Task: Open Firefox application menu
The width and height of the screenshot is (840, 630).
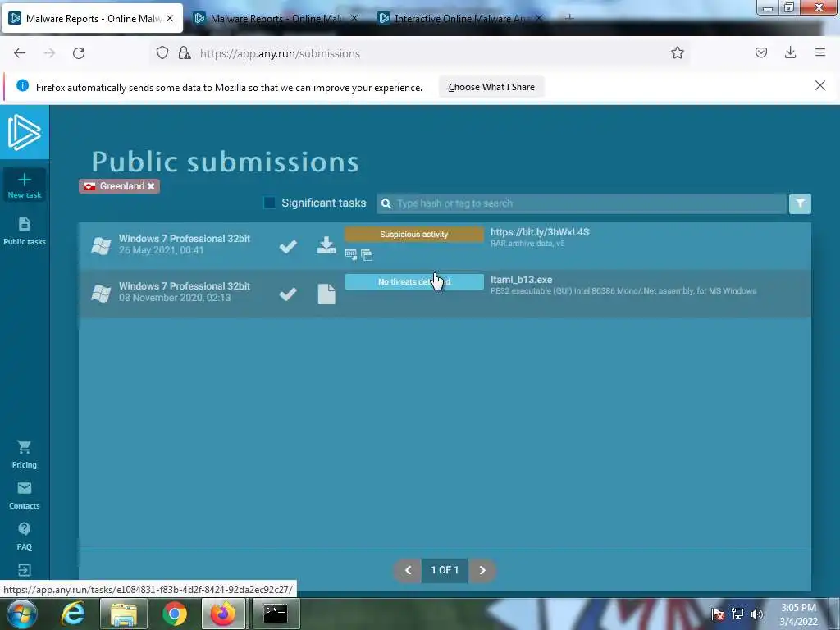Action: [x=819, y=52]
